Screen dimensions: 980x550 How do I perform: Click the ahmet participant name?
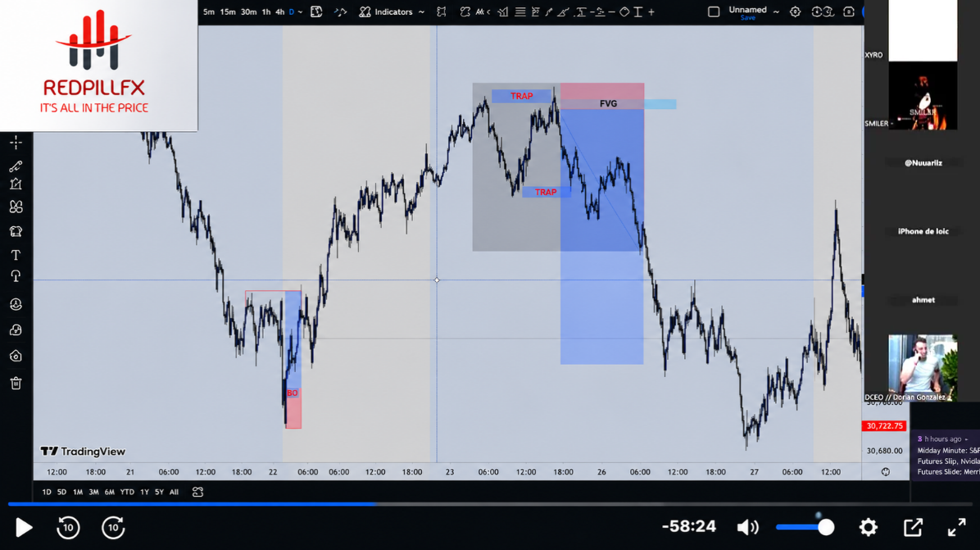923,300
